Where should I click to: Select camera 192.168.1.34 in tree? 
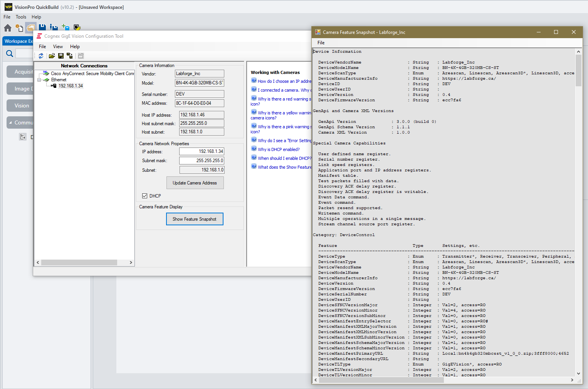point(71,86)
